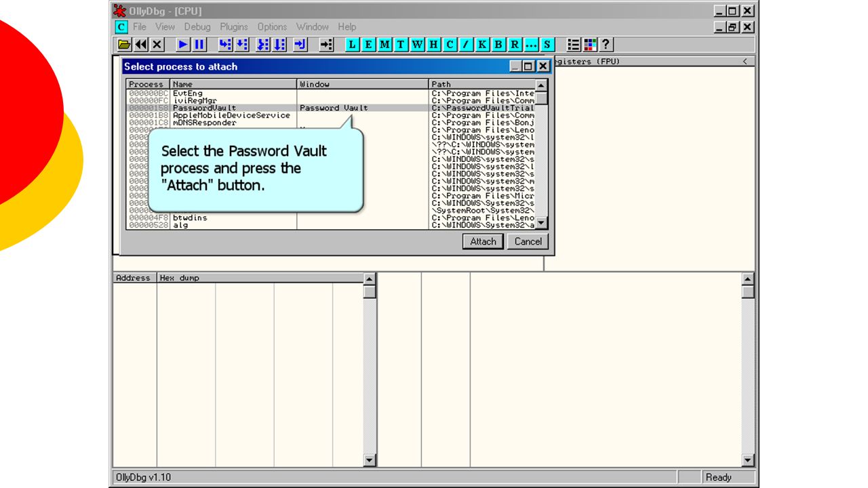
Task: Select the iviRegMgr process row
Action: (x=331, y=100)
